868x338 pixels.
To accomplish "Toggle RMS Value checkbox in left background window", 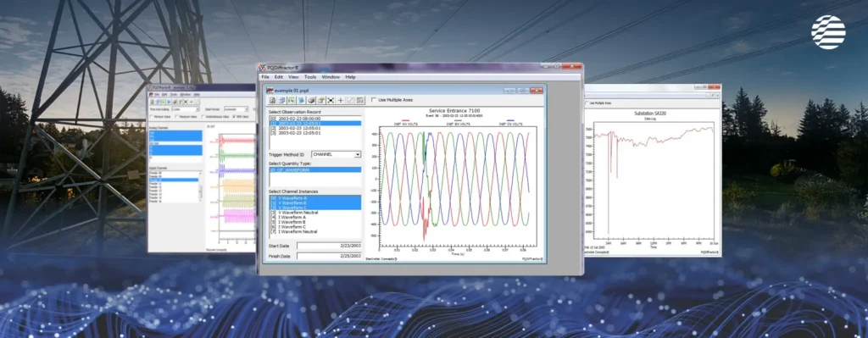I will [234, 117].
